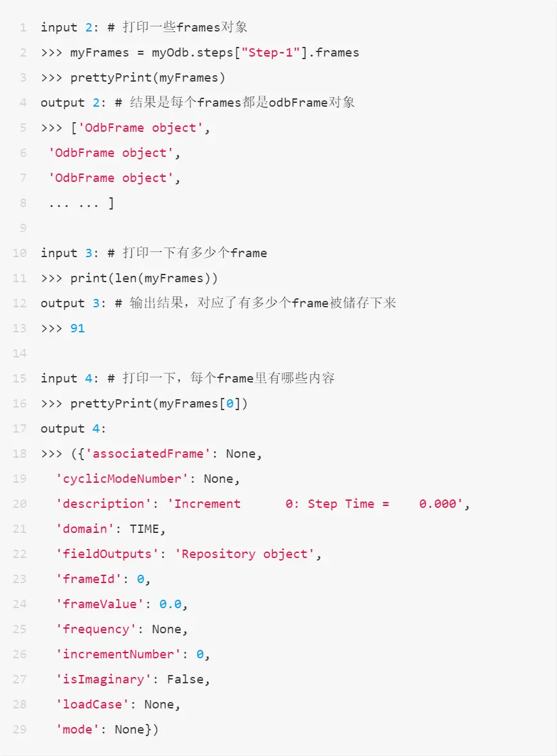Click prettyPrint(myFrames[0]) code line

159,404
